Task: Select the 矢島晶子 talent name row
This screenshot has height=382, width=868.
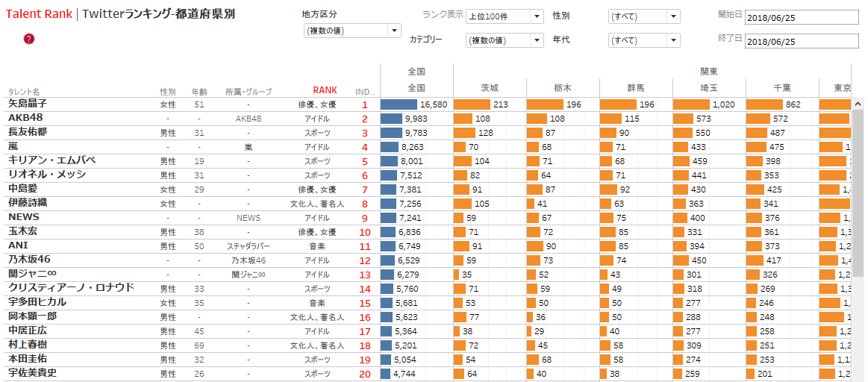Action: tap(28, 104)
